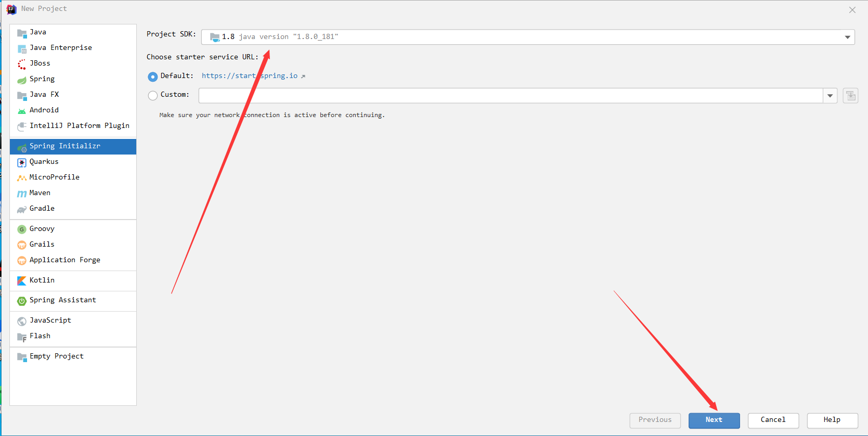Click the Kotlin icon in project list
This screenshot has height=436, width=868.
(21, 281)
